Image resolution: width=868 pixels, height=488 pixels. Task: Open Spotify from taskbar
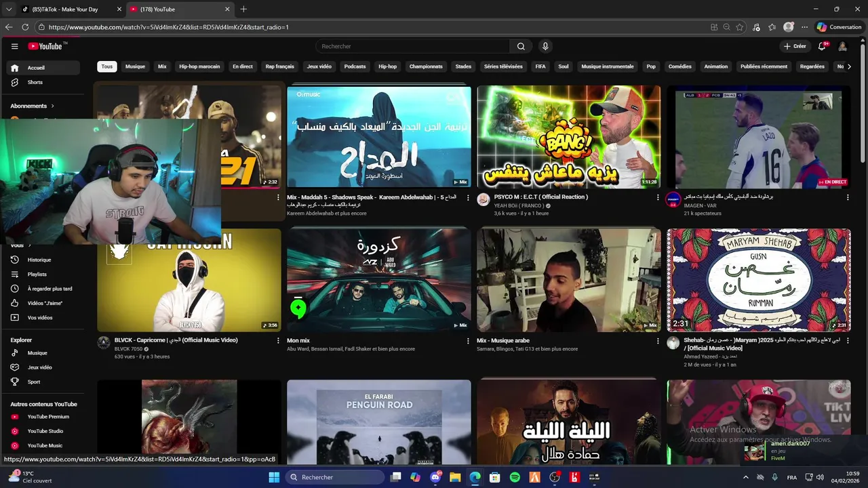[515, 477]
